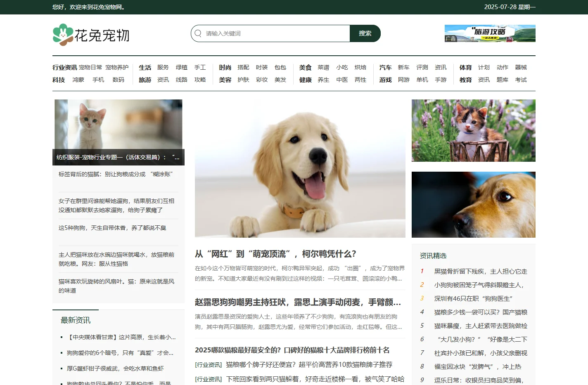This screenshot has height=385, width=588.
Task: Open the 生活 section
Action: (x=145, y=67)
